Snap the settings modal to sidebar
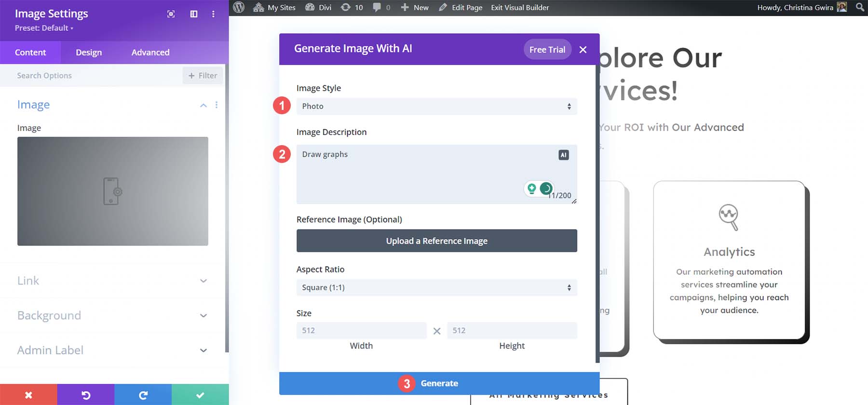 194,14
